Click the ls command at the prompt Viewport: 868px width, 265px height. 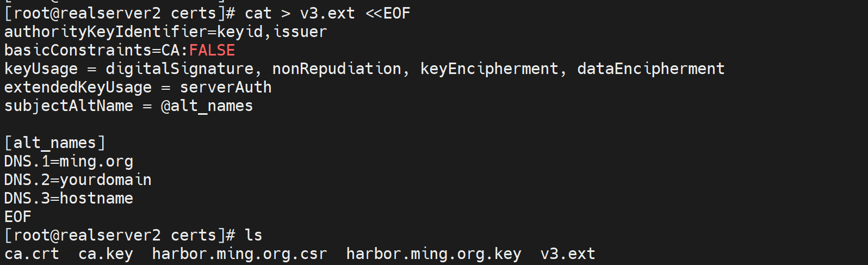pyautogui.click(x=253, y=236)
